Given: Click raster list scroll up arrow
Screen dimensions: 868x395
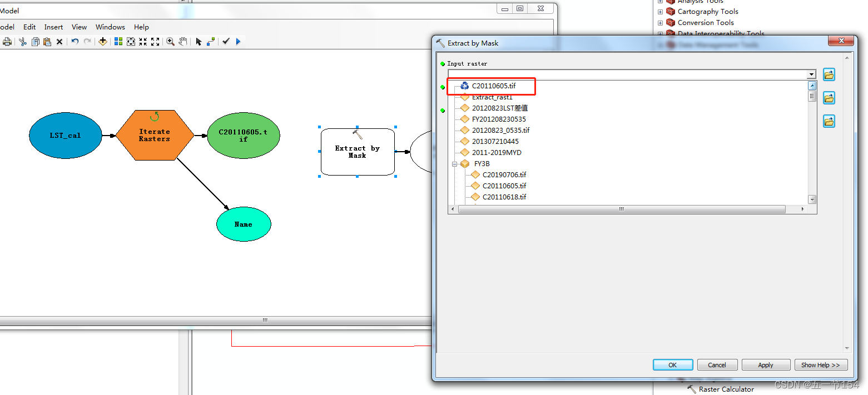Looking at the screenshot, I should click(x=812, y=86).
